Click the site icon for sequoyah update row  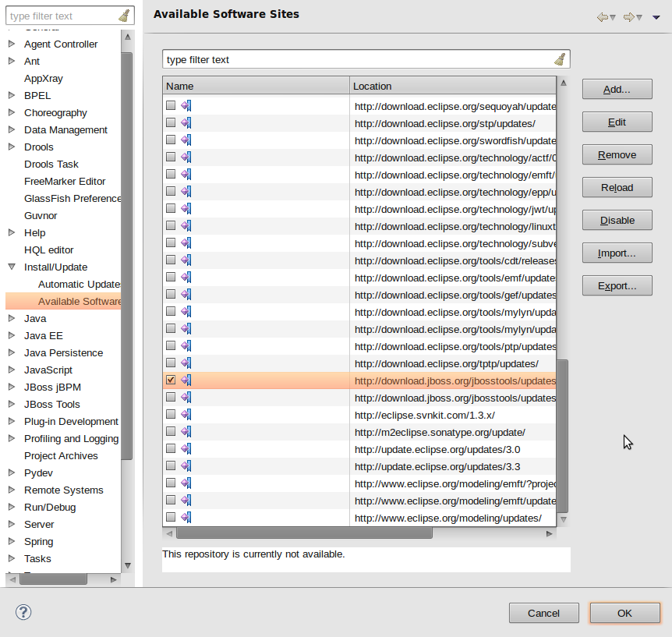186,105
